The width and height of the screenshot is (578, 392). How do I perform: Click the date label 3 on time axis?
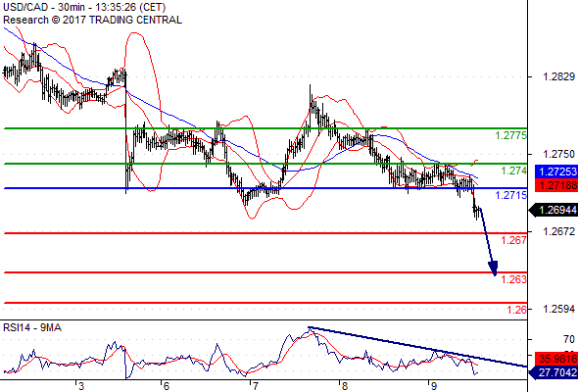81,386
